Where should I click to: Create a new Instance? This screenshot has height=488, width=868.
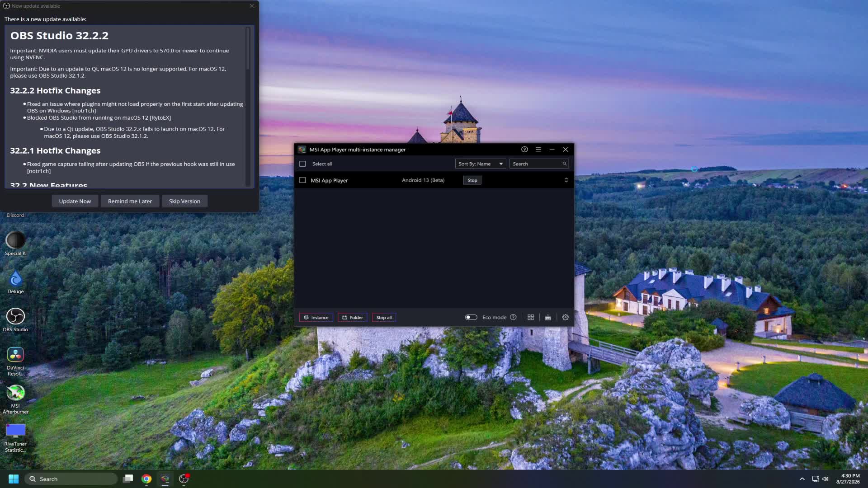point(316,318)
